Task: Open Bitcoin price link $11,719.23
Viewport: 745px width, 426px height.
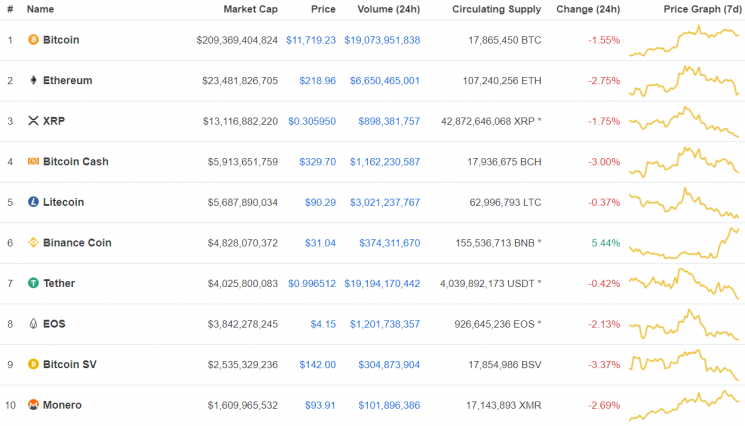Action: pyautogui.click(x=310, y=40)
